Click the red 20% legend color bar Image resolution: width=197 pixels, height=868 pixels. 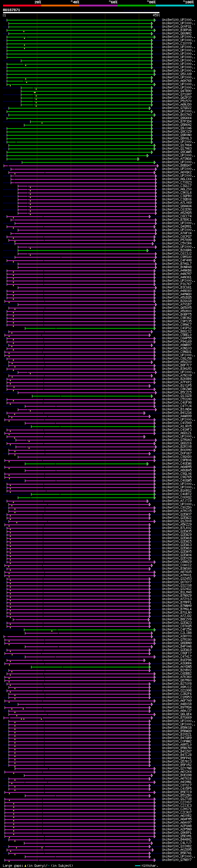tap(22, 6)
